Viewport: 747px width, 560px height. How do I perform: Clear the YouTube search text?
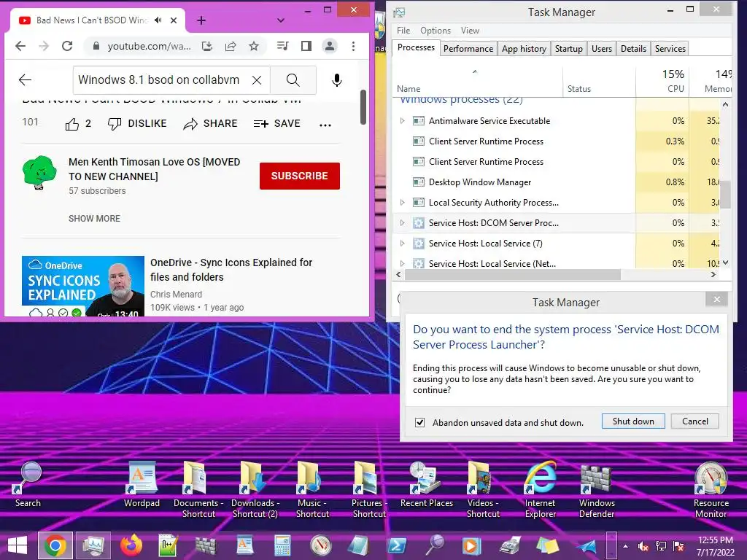pyautogui.click(x=257, y=80)
